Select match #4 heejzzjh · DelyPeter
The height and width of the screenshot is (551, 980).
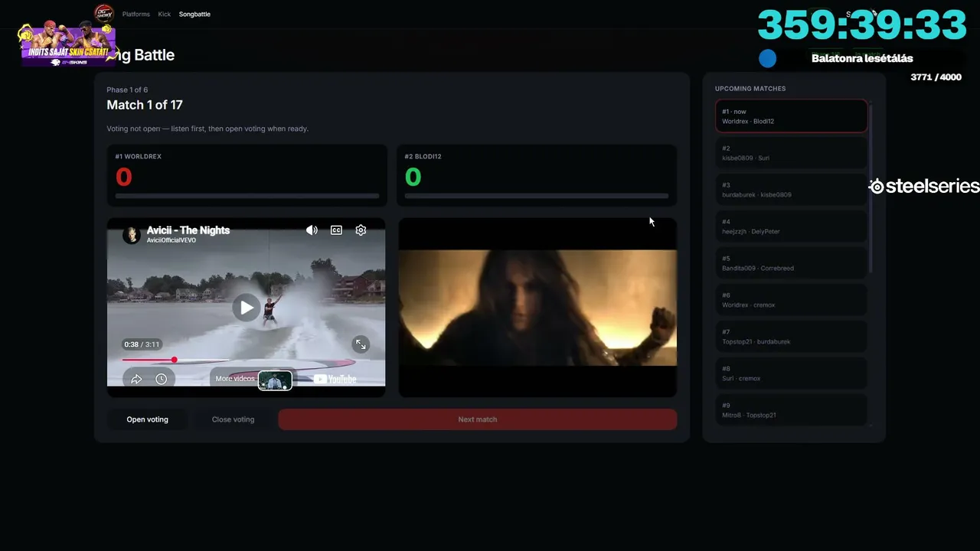pos(792,227)
